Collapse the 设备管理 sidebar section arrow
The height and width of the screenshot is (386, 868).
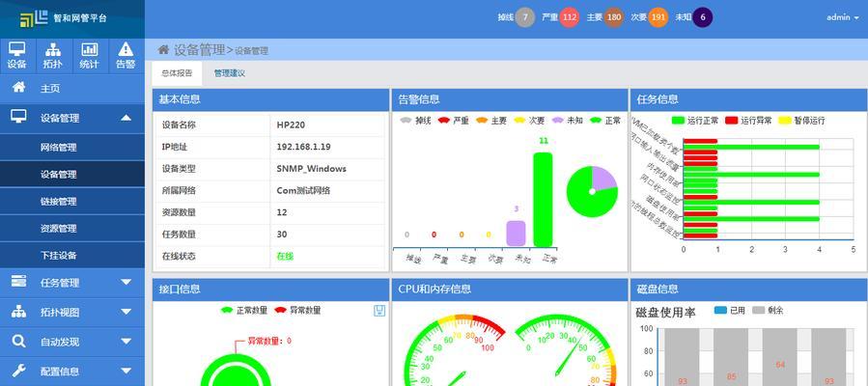coord(126,117)
